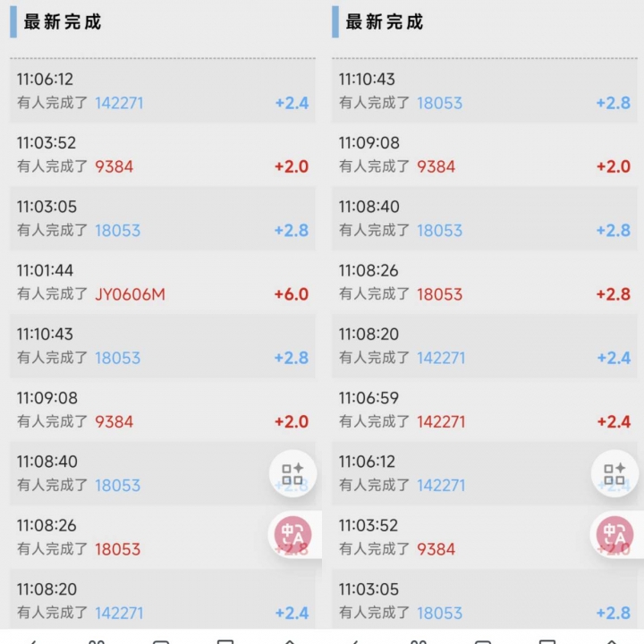Select left screenshot's first 11:06:12 entry
This screenshot has width=644, height=644.
(x=163, y=90)
